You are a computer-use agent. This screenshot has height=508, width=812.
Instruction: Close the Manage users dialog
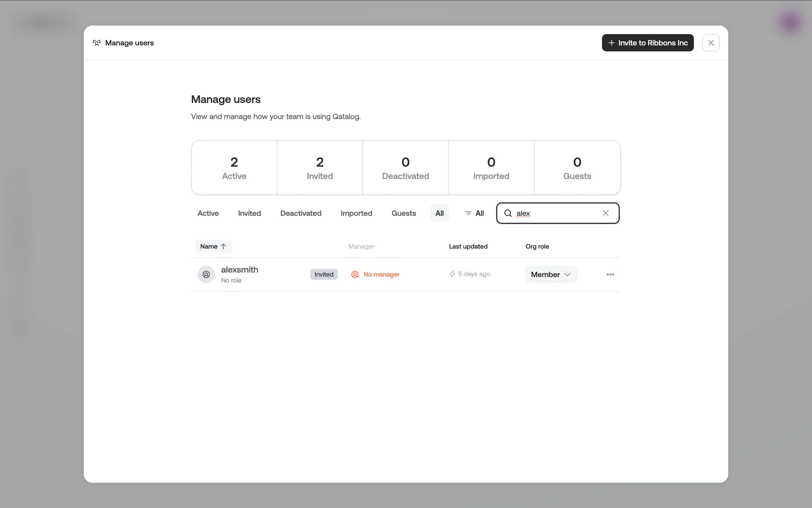click(x=710, y=43)
